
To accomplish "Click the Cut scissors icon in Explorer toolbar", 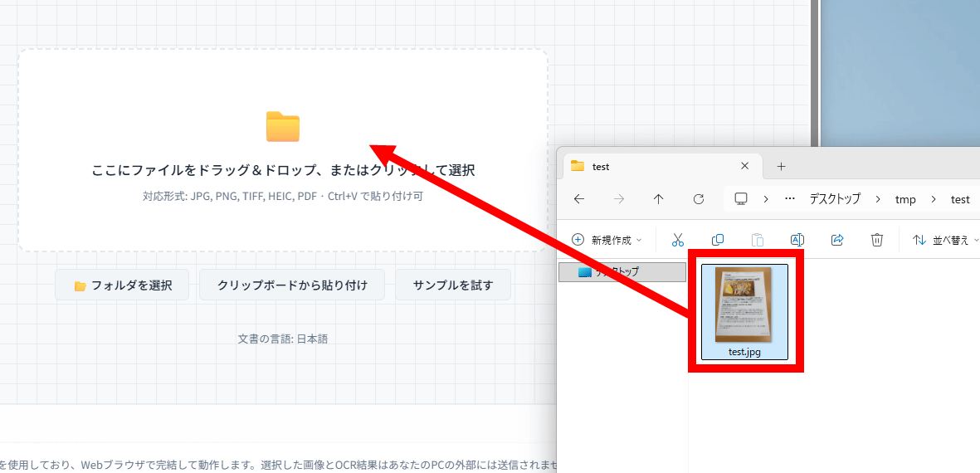I will pyautogui.click(x=677, y=240).
